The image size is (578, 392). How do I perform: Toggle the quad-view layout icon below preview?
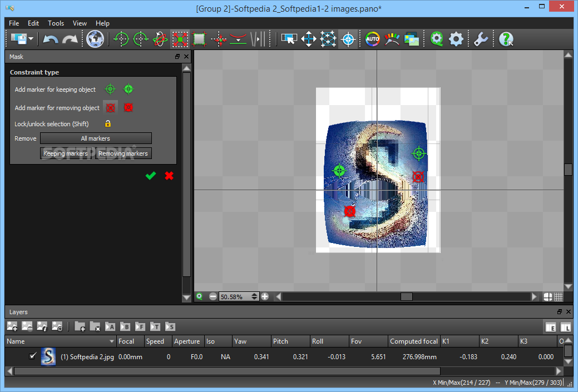548,296
